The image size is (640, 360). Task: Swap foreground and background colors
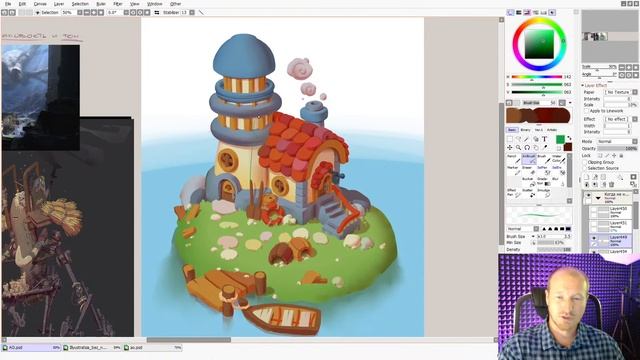coord(570,139)
